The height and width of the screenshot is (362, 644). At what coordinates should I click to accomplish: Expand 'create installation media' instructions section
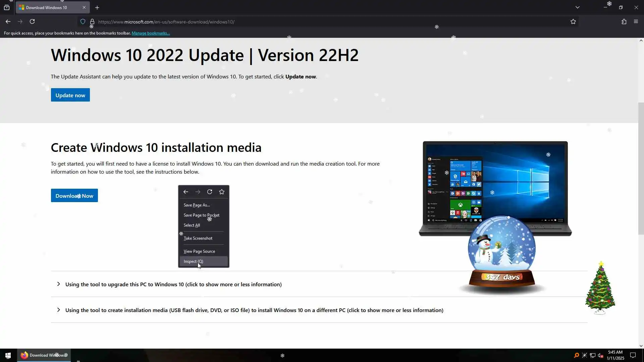(254, 310)
